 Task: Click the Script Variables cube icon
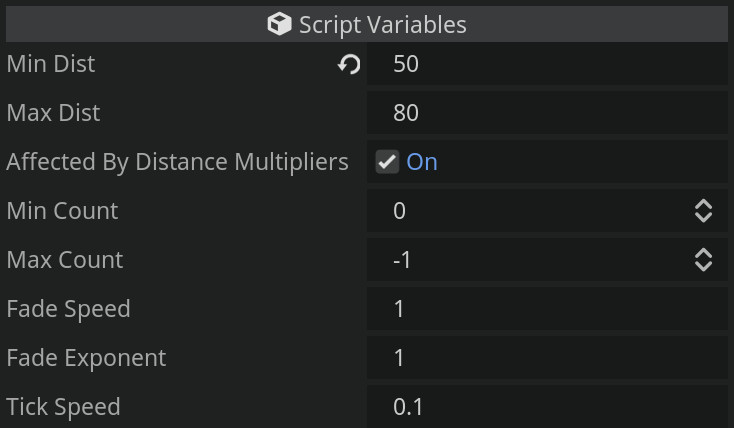pos(279,24)
